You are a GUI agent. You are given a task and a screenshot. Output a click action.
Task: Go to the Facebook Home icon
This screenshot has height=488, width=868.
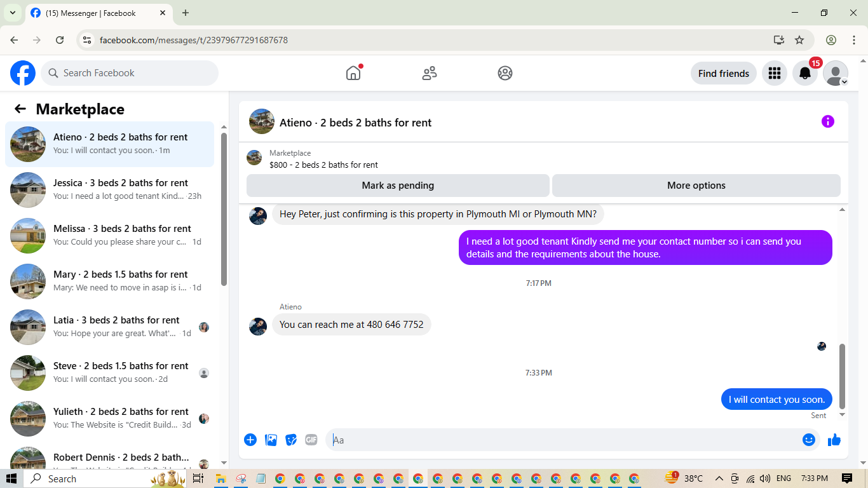coord(353,73)
